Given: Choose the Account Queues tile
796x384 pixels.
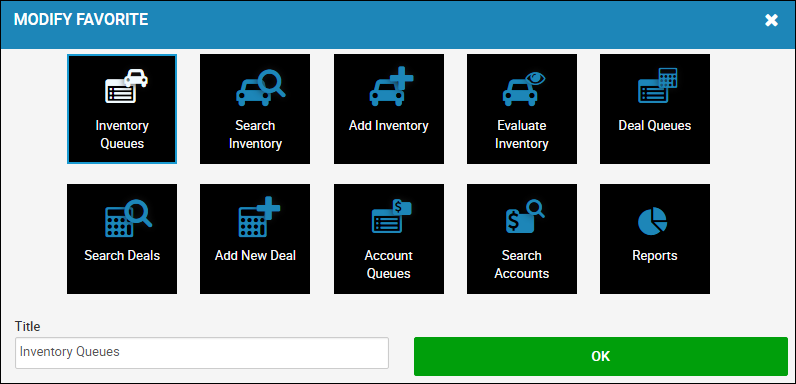Looking at the screenshot, I should tap(389, 239).
